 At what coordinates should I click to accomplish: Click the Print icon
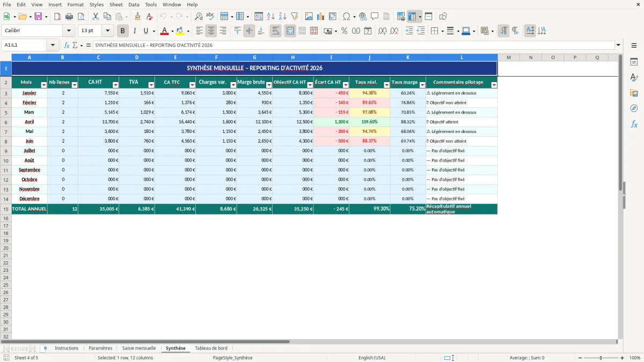(69, 17)
